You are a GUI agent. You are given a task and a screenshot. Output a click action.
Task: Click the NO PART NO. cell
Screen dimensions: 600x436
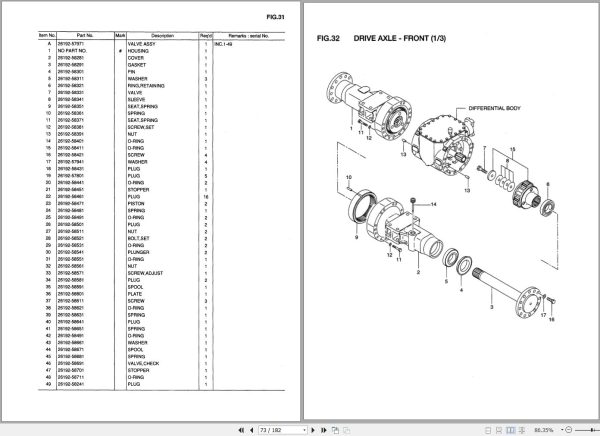(72, 51)
